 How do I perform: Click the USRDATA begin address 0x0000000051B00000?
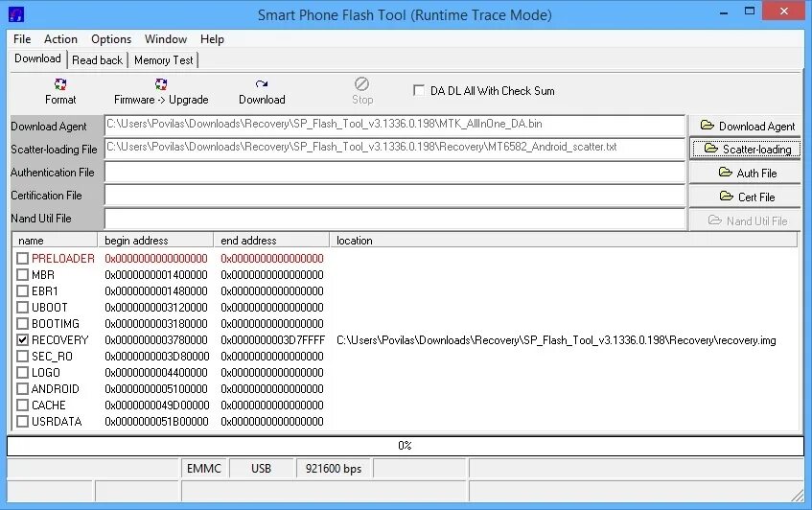coord(156,422)
